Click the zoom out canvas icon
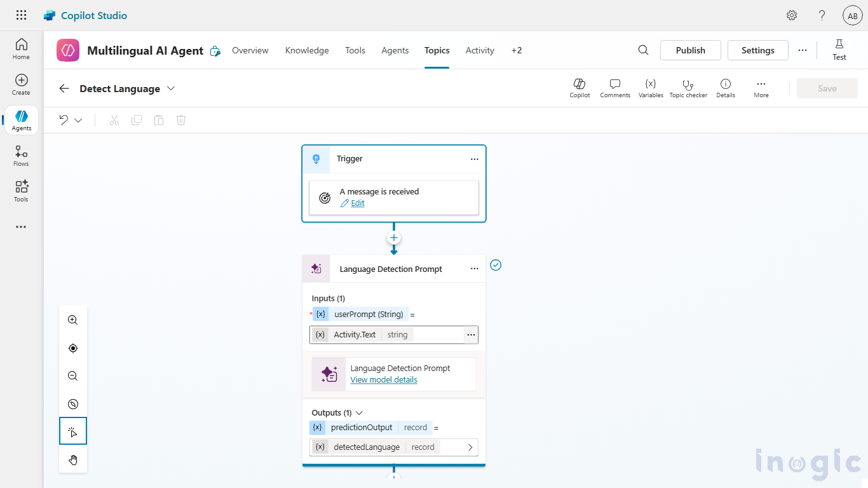This screenshot has height=488, width=868. [73, 376]
